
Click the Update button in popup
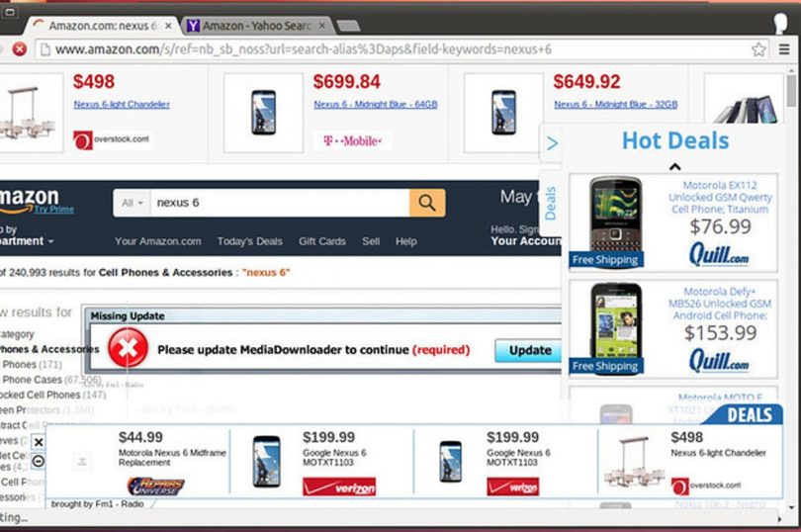pyautogui.click(x=529, y=350)
